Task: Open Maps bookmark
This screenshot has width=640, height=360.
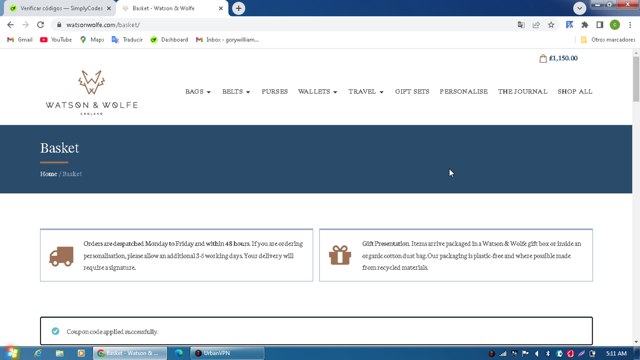Action: pos(92,40)
